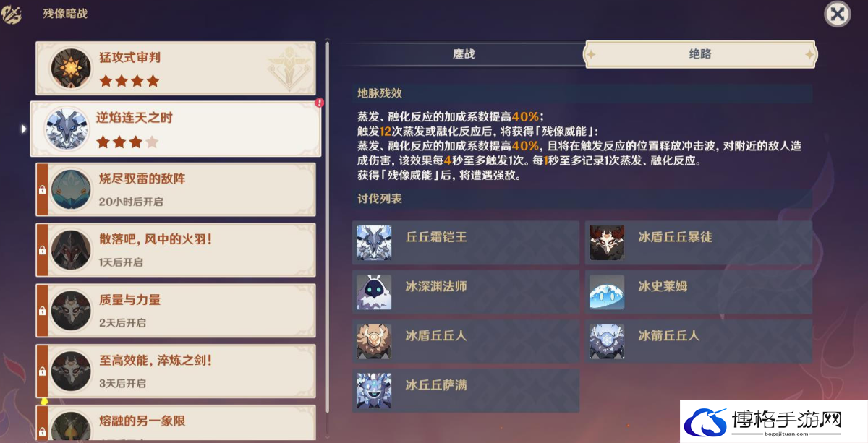Image resolution: width=868 pixels, height=443 pixels.
Task: Close the 残像暗战 event panel
Action: click(x=838, y=14)
